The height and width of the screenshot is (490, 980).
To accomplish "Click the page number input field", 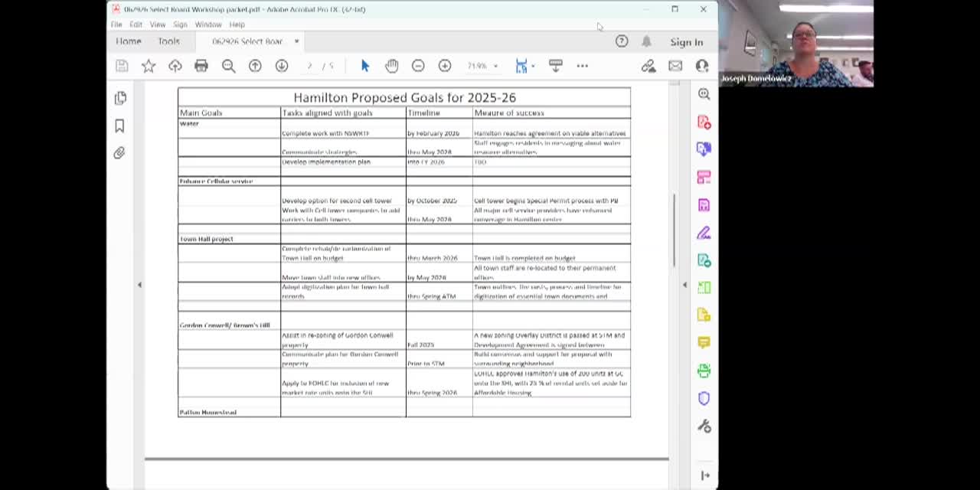I will [x=309, y=66].
